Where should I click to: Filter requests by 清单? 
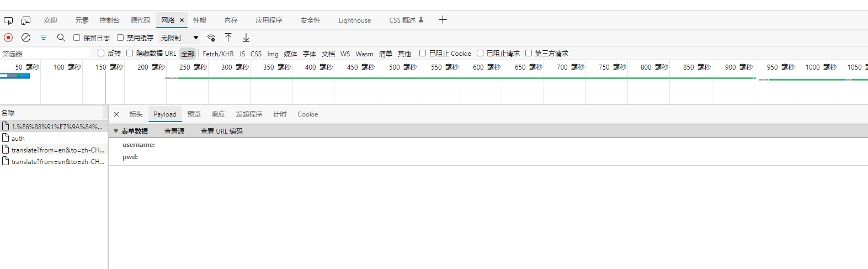click(385, 54)
